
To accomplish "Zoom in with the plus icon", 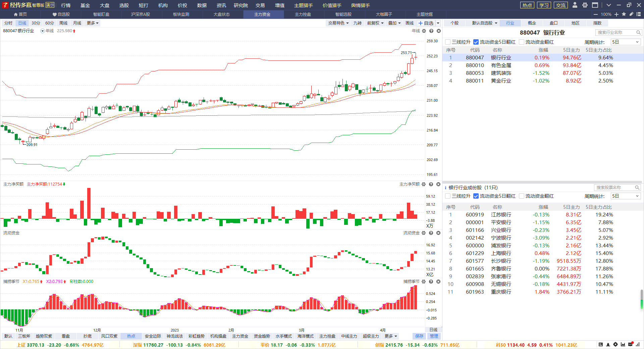I will pyautogui.click(x=616, y=14).
